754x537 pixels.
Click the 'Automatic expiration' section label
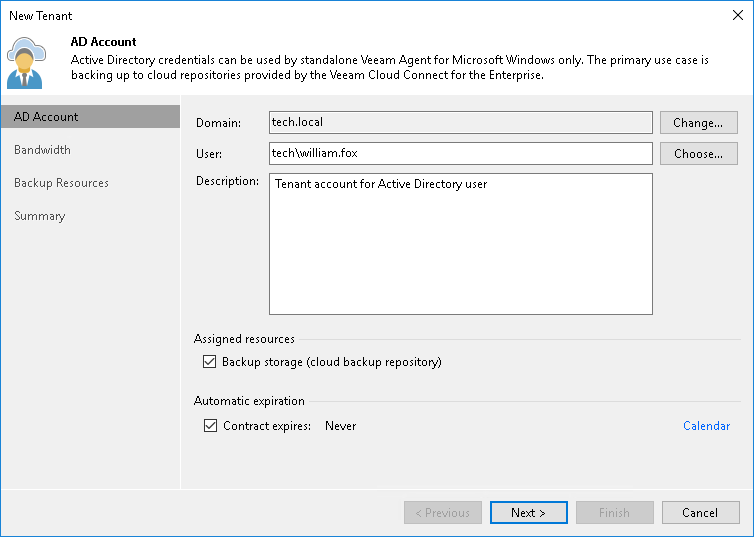(x=249, y=401)
